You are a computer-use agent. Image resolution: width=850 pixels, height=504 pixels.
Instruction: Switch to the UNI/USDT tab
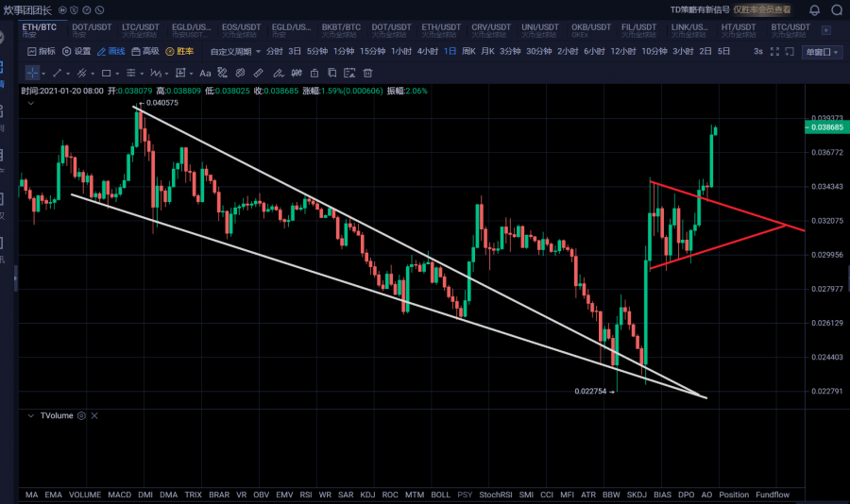[x=540, y=30]
